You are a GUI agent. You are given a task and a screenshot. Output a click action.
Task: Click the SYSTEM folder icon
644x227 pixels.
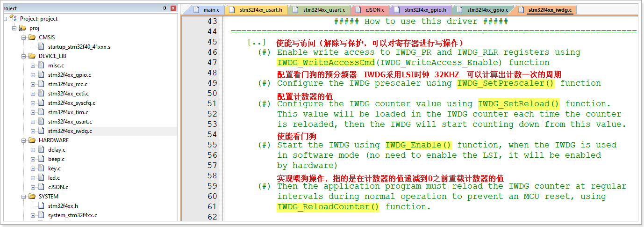[x=32, y=197]
